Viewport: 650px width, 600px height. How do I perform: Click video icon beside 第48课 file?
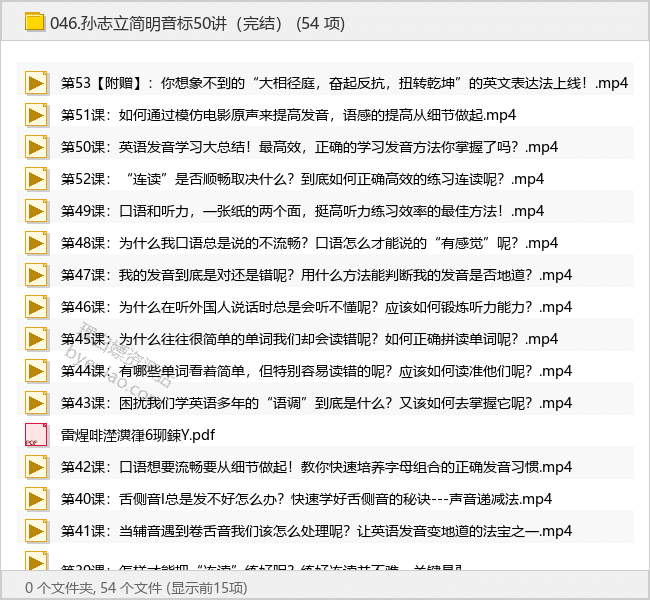click(x=36, y=243)
